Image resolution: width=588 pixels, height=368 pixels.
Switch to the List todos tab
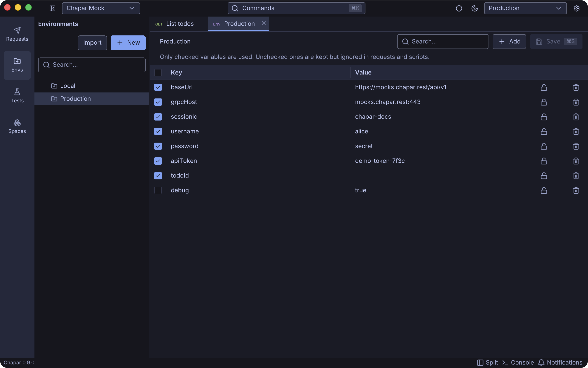pyautogui.click(x=178, y=24)
